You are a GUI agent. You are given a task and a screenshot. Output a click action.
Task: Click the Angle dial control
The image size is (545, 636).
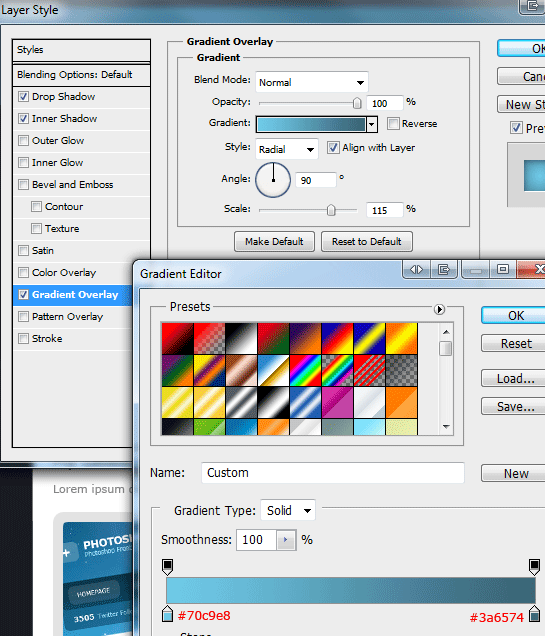click(273, 180)
